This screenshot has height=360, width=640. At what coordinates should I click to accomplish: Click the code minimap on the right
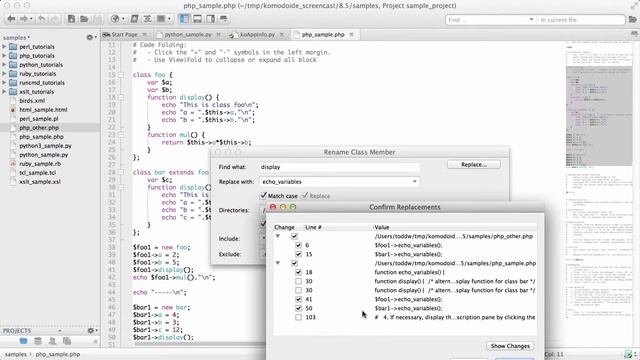pos(599,180)
